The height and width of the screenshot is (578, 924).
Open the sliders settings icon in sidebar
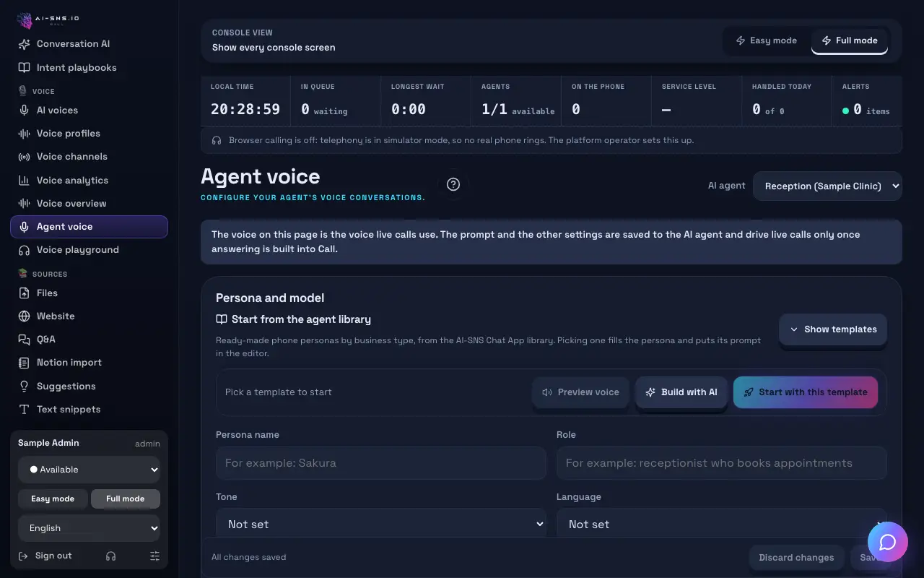point(154,556)
